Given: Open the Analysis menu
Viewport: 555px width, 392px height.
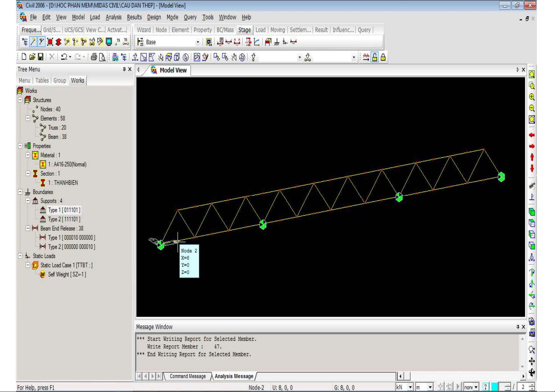Looking at the screenshot, I should pos(113,17).
